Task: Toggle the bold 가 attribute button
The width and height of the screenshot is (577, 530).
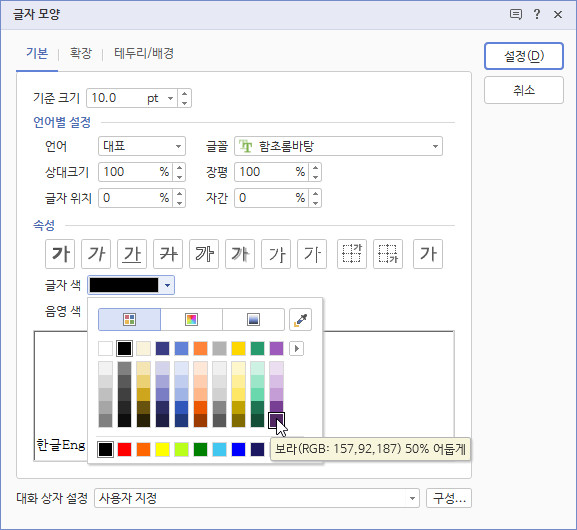Action: pyautogui.click(x=60, y=254)
